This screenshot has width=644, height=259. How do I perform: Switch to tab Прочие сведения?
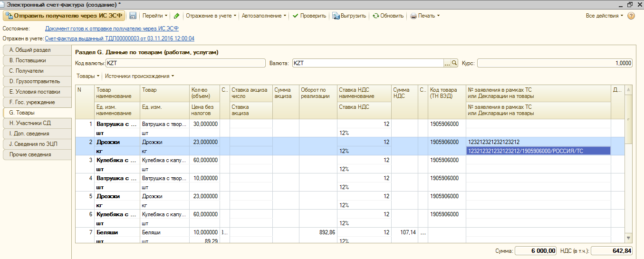(37, 154)
